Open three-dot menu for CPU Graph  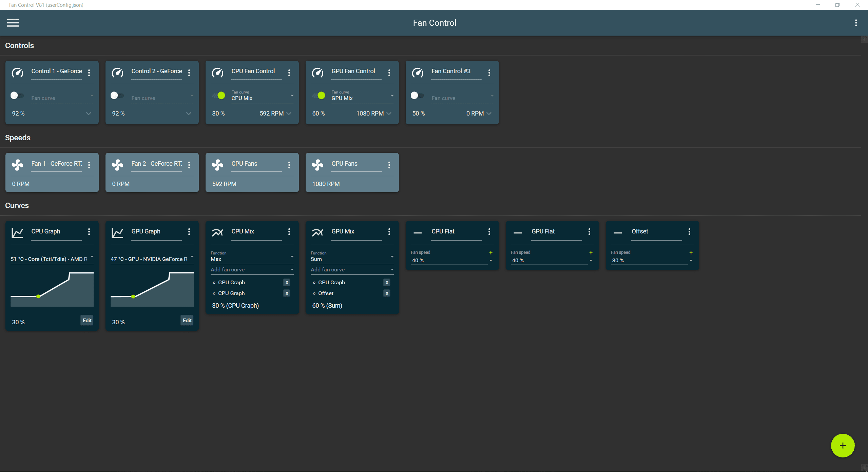point(89,231)
